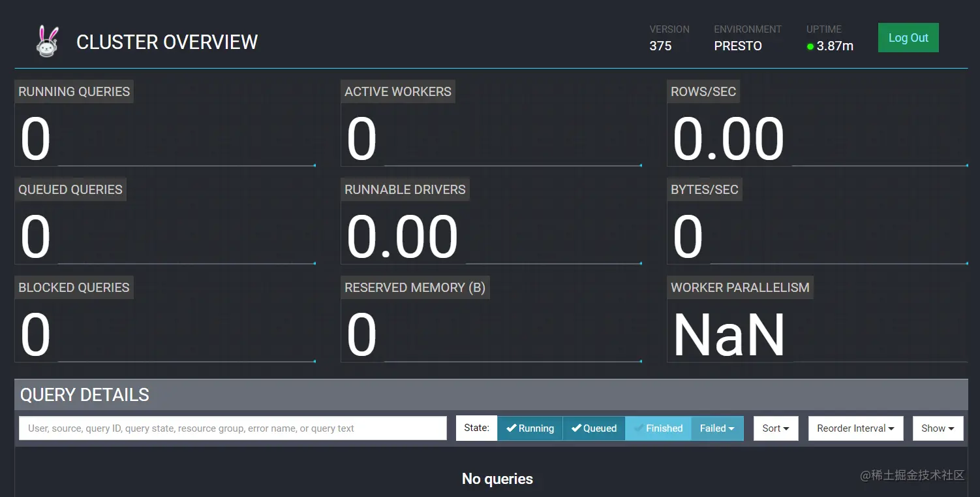Open the Failed state dropdown
The image size is (980, 497).
click(717, 428)
